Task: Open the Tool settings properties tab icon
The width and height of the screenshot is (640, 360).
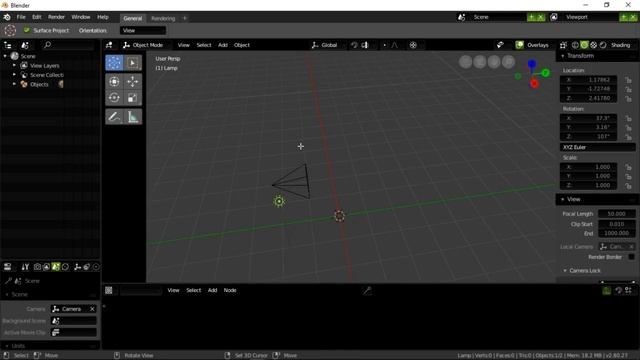Action: coord(25,267)
